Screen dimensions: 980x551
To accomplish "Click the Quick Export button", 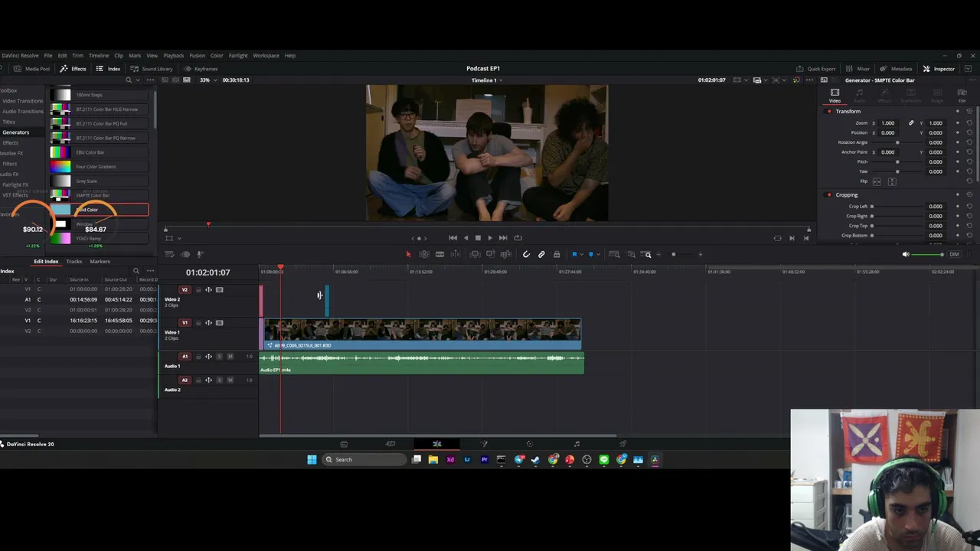I will (816, 69).
